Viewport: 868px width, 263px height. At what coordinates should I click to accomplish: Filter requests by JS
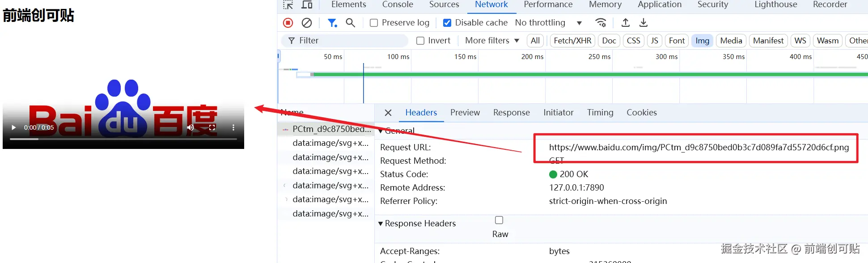coord(655,41)
